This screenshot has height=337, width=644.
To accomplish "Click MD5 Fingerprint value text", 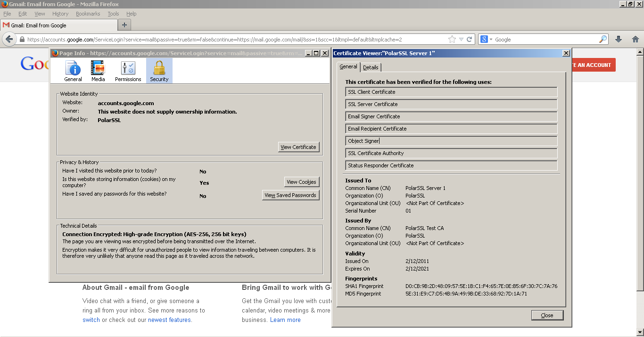I will click(x=466, y=294).
